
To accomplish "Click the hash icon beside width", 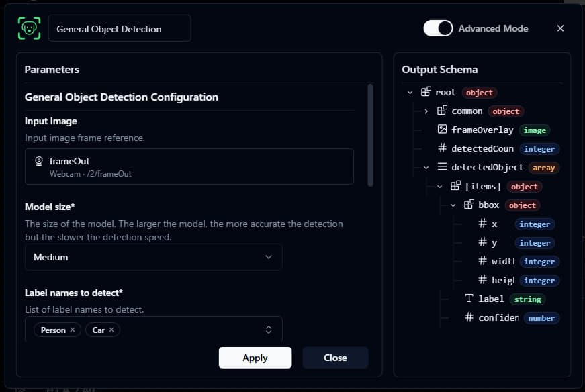I will coord(482,260).
